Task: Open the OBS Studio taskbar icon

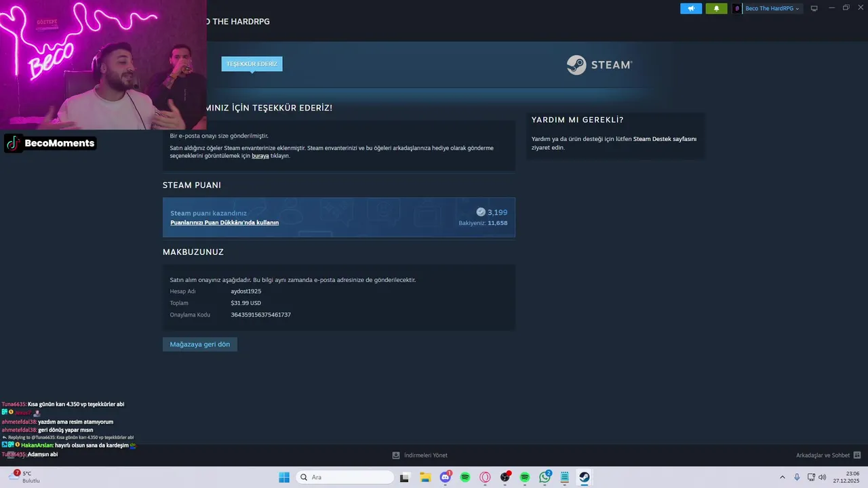Action: click(505, 477)
